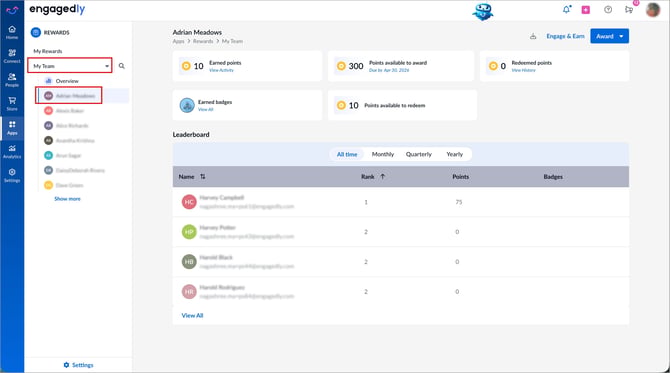Click View History under Redeemed points
Image resolution: width=670 pixels, height=373 pixels.
point(523,70)
